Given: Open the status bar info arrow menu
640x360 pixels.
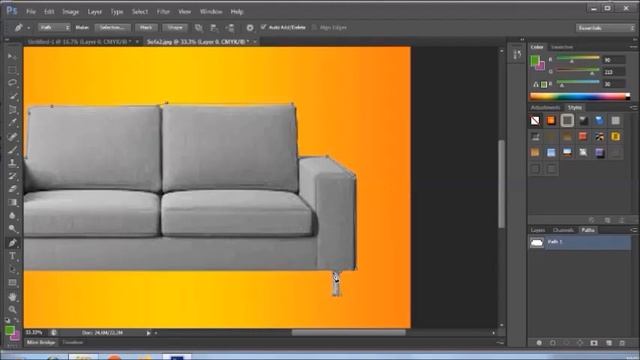Looking at the screenshot, I should coord(149,333).
